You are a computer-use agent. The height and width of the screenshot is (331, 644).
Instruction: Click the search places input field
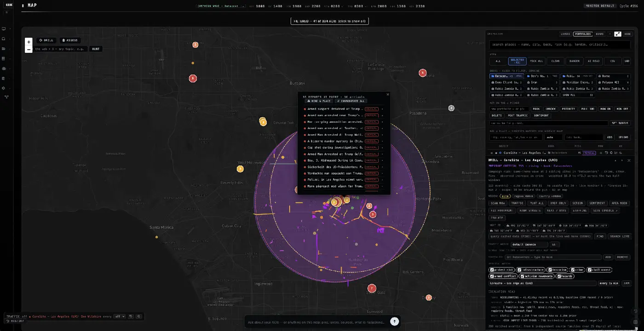coord(559,45)
